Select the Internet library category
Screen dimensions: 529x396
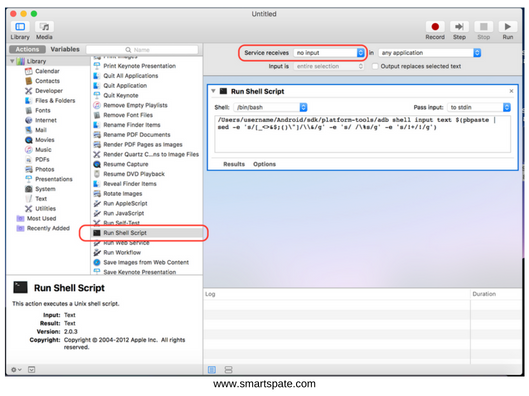click(46, 120)
